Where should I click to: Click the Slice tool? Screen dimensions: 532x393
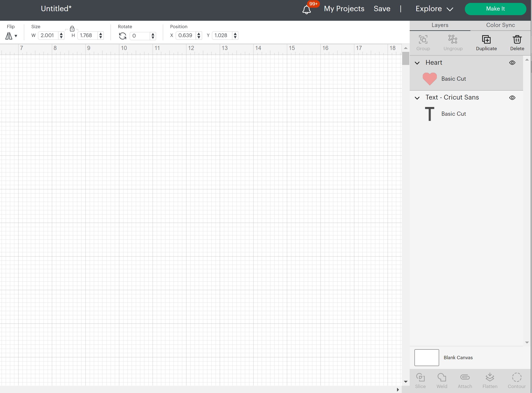point(420,381)
